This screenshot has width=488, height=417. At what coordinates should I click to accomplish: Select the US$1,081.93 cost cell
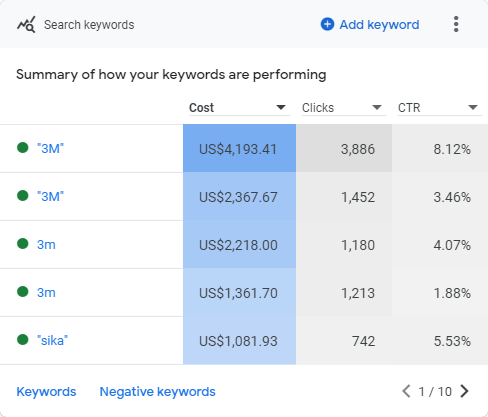(239, 340)
